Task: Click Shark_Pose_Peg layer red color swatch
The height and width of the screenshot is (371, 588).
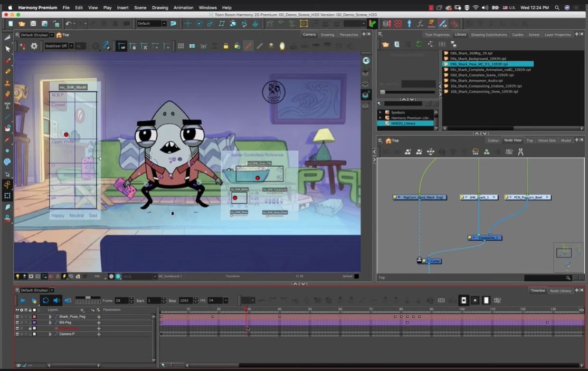Action: (34, 317)
